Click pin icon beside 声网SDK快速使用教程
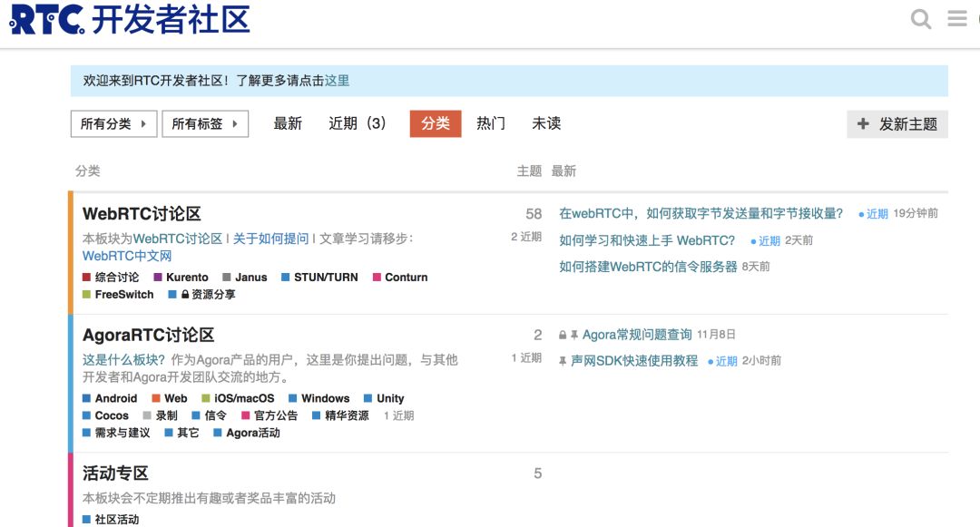This screenshot has width=980, height=527. (x=563, y=361)
